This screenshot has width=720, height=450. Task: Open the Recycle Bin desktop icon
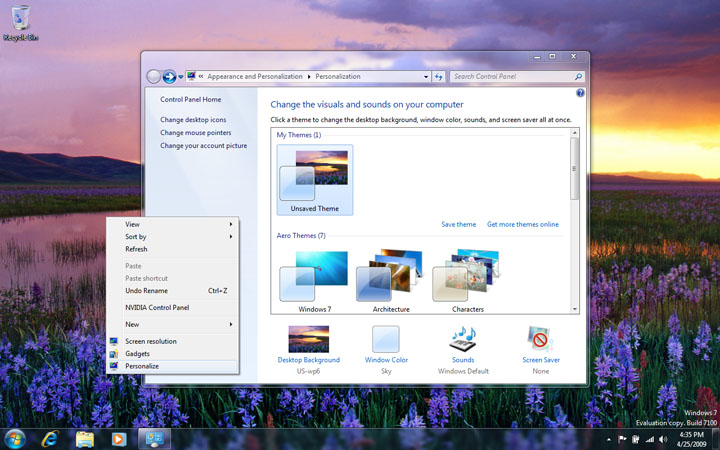point(20,23)
